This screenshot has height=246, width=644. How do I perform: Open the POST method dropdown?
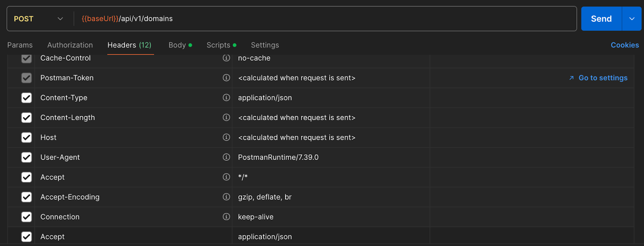tap(39, 19)
